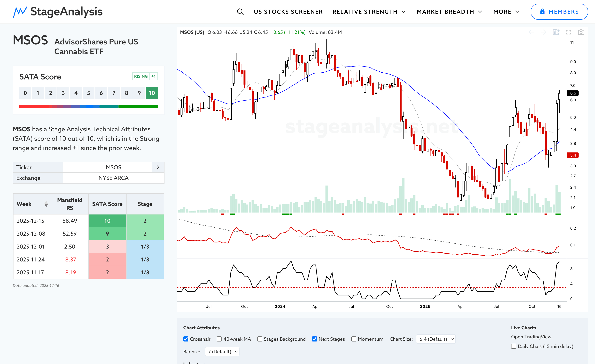Click the chart back arrow icon

(x=531, y=32)
